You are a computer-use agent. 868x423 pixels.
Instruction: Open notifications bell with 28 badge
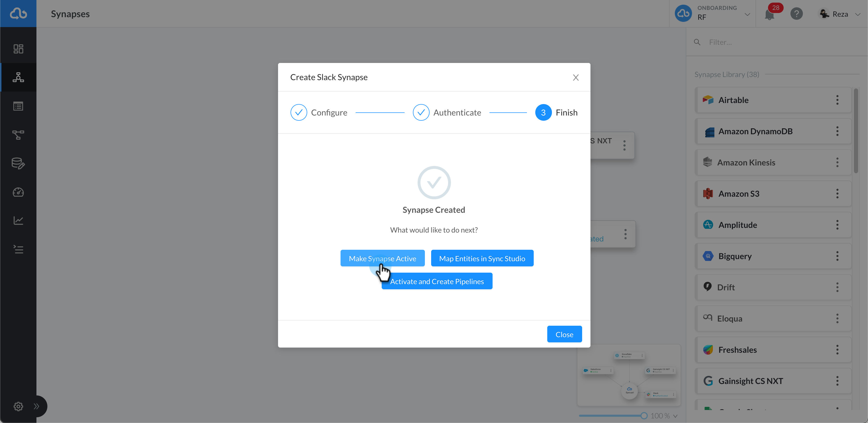click(770, 15)
